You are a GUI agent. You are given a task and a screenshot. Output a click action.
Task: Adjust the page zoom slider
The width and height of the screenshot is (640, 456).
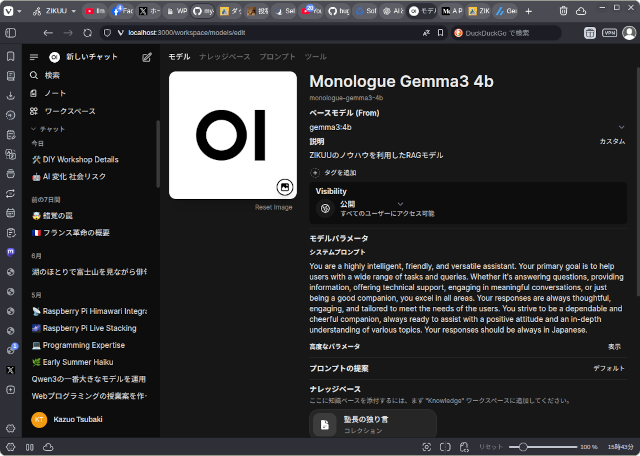pyautogui.click(x=543, y=447)
